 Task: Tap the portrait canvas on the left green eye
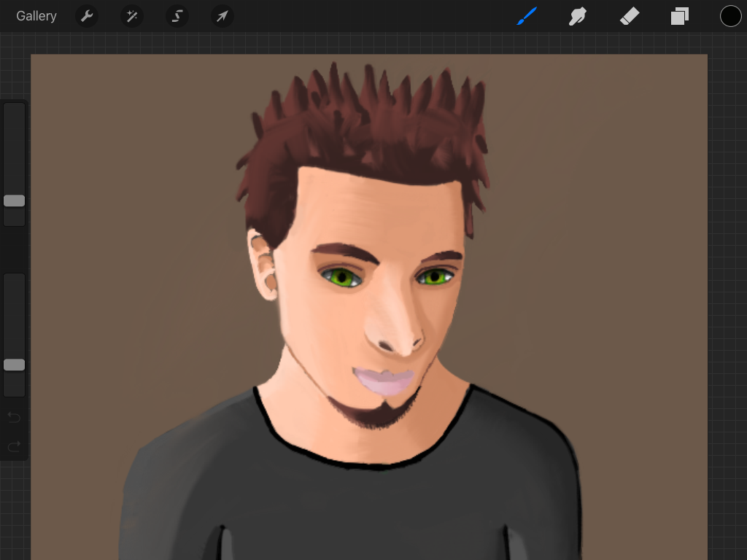point(341,276)
